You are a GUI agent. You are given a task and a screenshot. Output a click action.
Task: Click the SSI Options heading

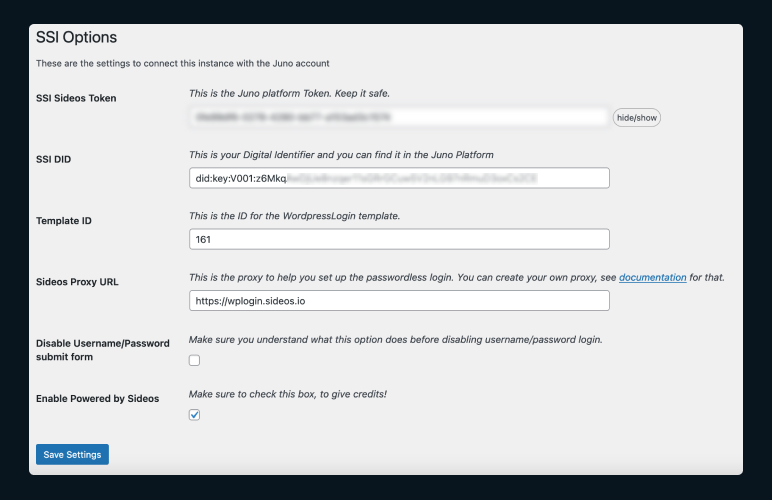pyautogui.click(x=76, y=38)
